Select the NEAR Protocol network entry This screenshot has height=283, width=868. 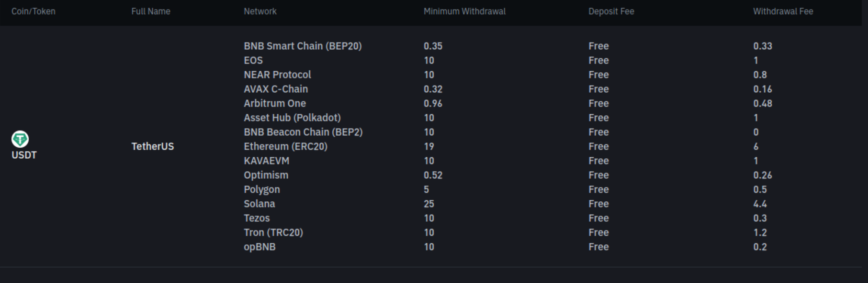click(x=277, y=75)
